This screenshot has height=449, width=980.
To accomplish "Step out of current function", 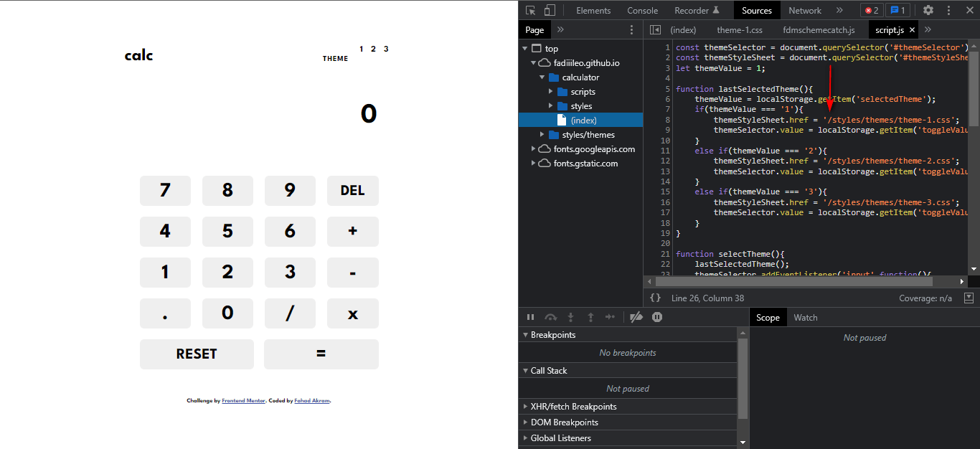I will pyautogui.click(x=590, y=317).
